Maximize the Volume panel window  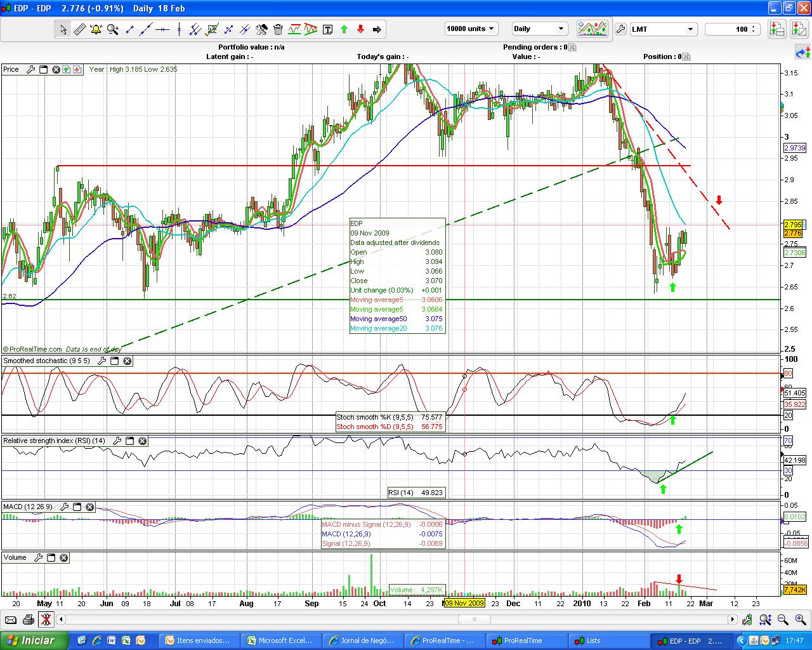point(51,558)
